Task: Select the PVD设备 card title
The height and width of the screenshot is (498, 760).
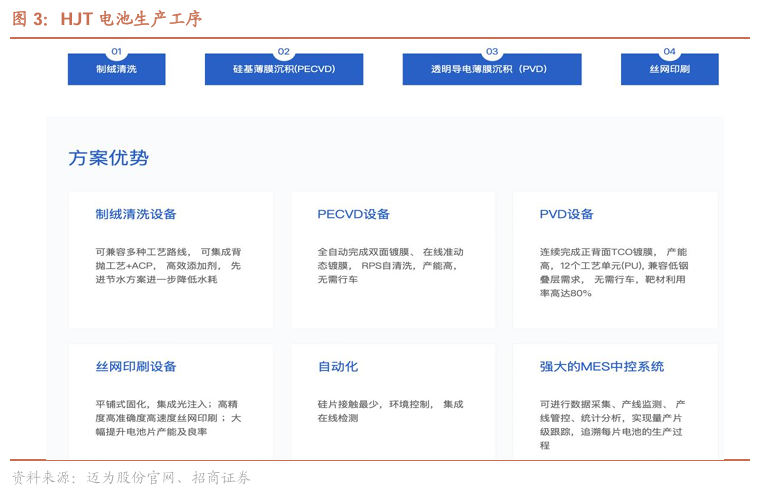Action: point(566,214)
